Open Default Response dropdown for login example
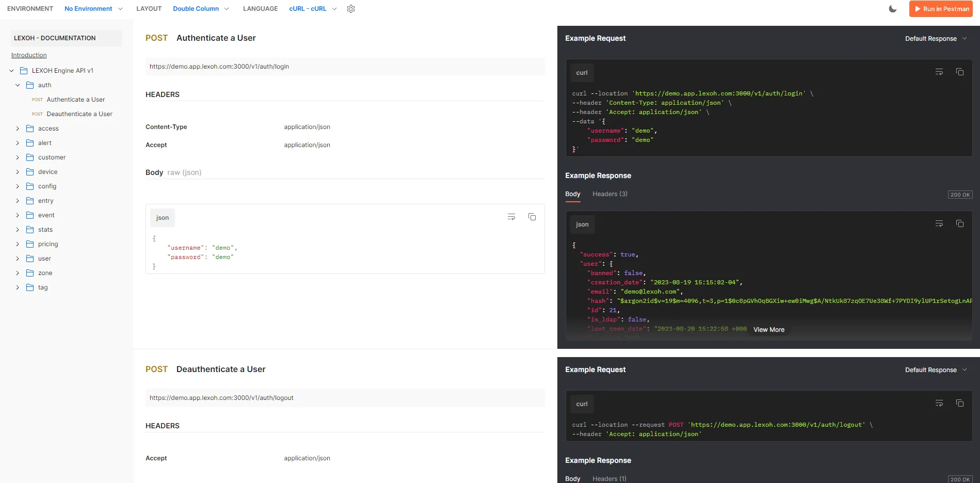980x483 pixels. [x=936, y=39]
